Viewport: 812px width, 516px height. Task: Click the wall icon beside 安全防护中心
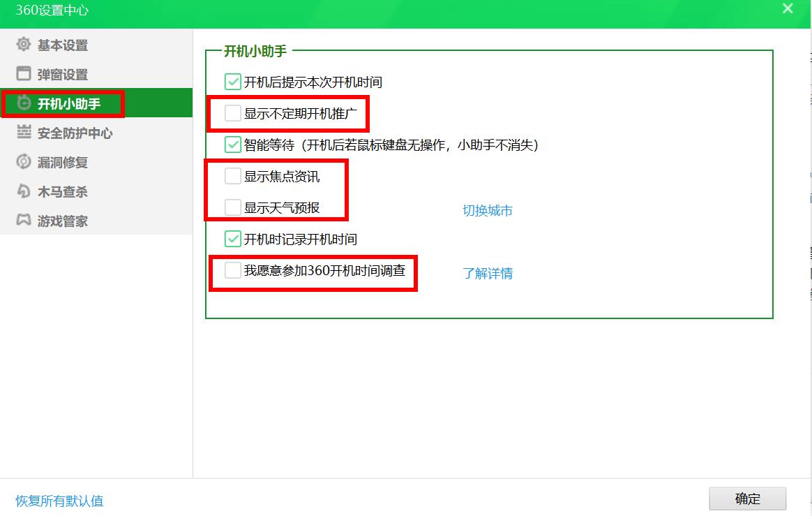pos(23,132)
